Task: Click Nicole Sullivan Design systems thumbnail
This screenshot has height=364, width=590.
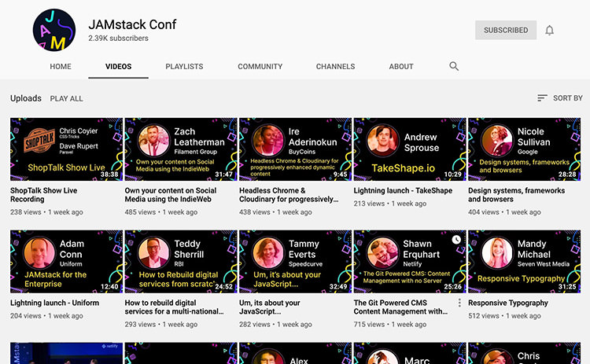Action: (523, 149)
